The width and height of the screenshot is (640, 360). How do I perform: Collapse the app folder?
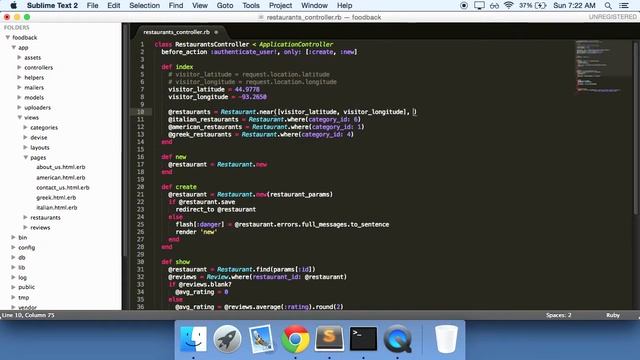click(13, 47)
